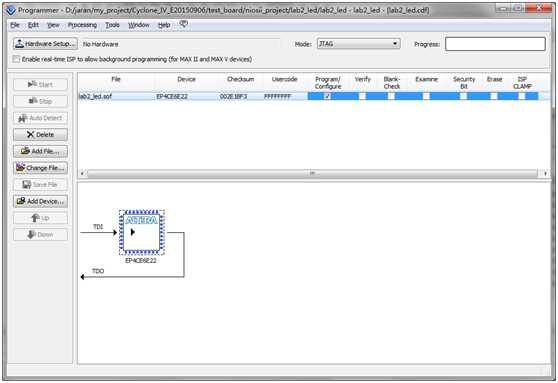Open the File menu
The width and height of the screenshot is (558, 383).
coord(15,25)
